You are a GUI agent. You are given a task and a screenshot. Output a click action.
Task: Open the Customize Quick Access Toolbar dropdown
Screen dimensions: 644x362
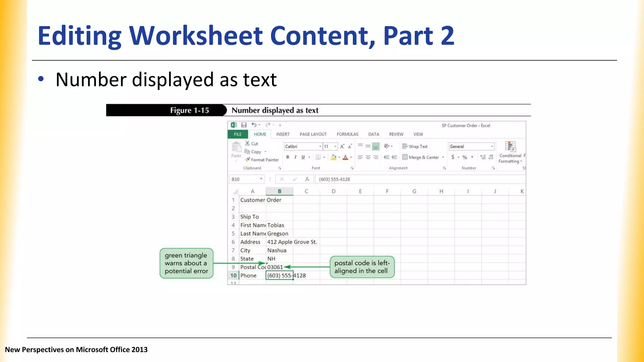[x=280, y=125]
